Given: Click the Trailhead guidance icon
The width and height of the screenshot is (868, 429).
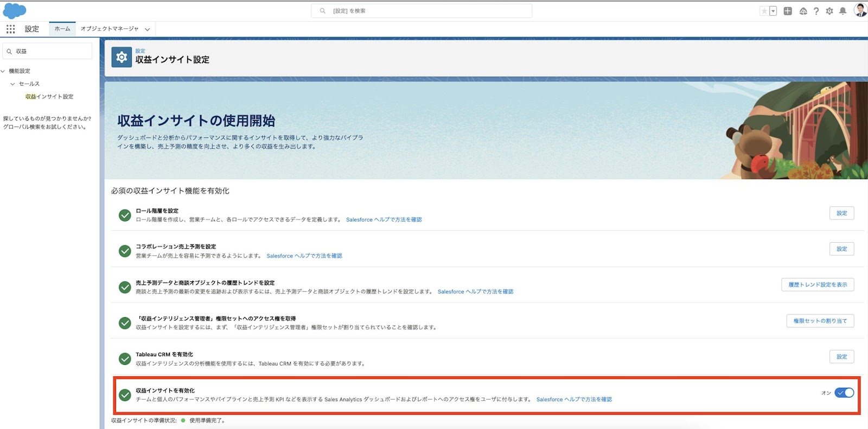Looking at the screenshot, I should (x=803, y=11).
